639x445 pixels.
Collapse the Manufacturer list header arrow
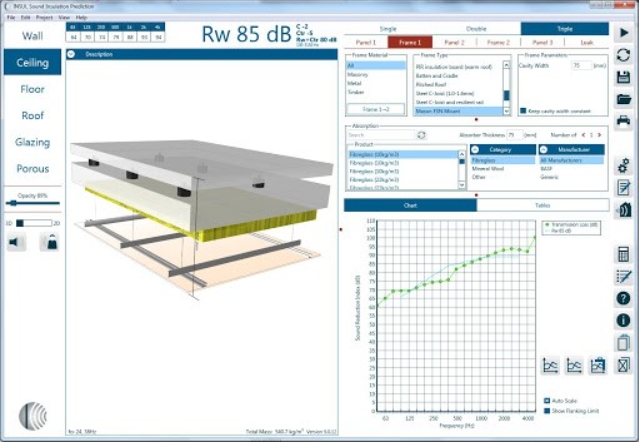544,150
